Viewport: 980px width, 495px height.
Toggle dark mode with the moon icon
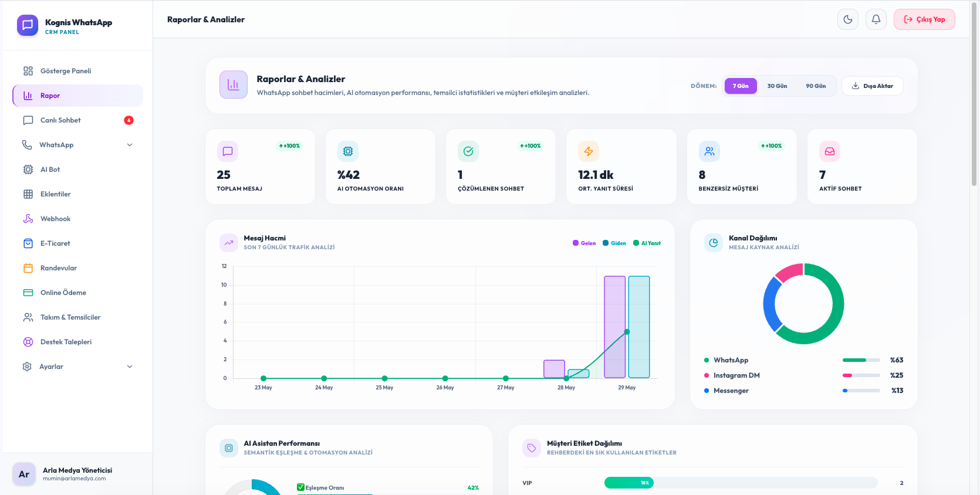(848, 19)
